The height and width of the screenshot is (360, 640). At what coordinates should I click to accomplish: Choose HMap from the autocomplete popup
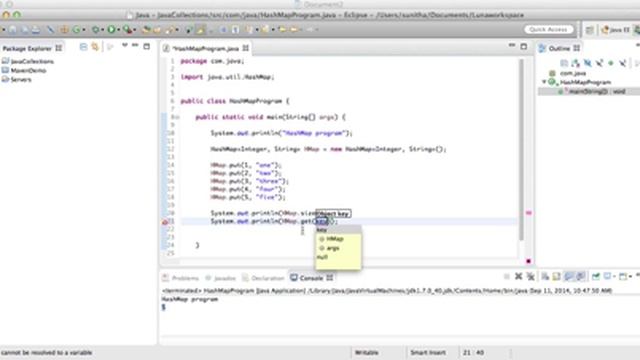(338, 239)
